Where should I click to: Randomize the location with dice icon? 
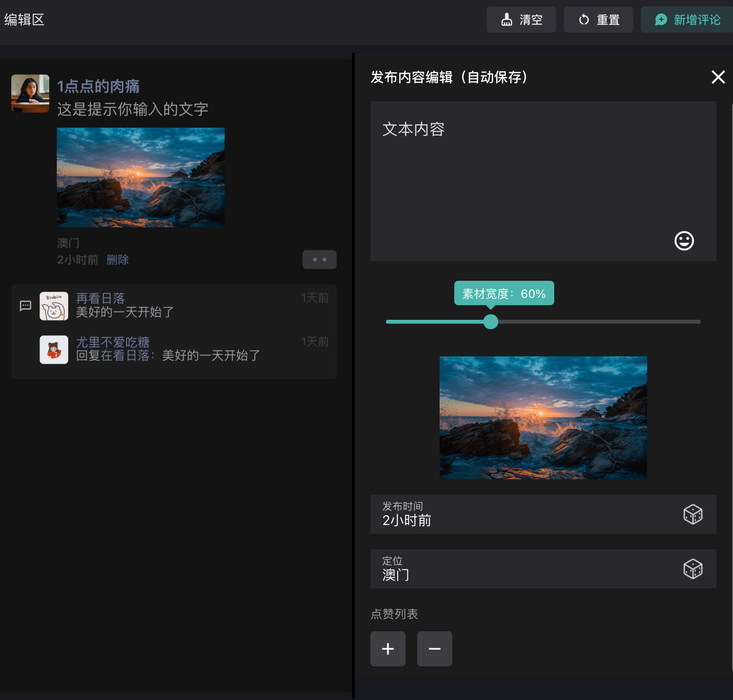click(x=693, y=569)
